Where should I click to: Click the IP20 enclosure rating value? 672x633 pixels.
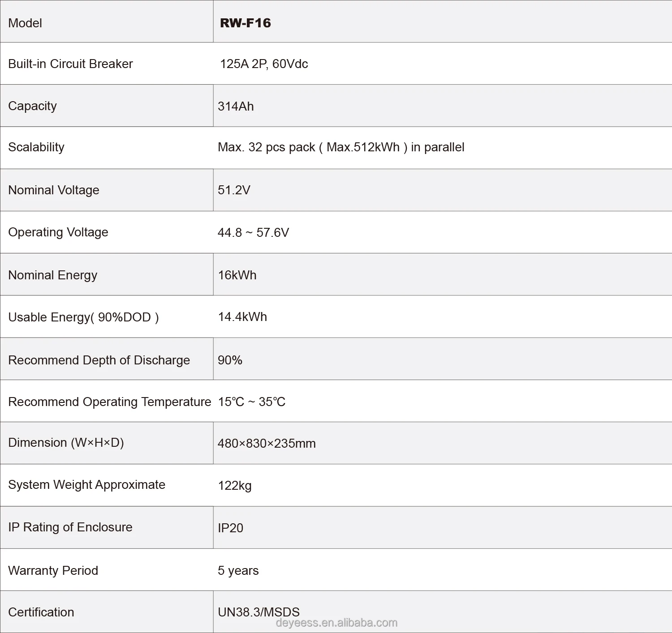click(x=230, y=528)
